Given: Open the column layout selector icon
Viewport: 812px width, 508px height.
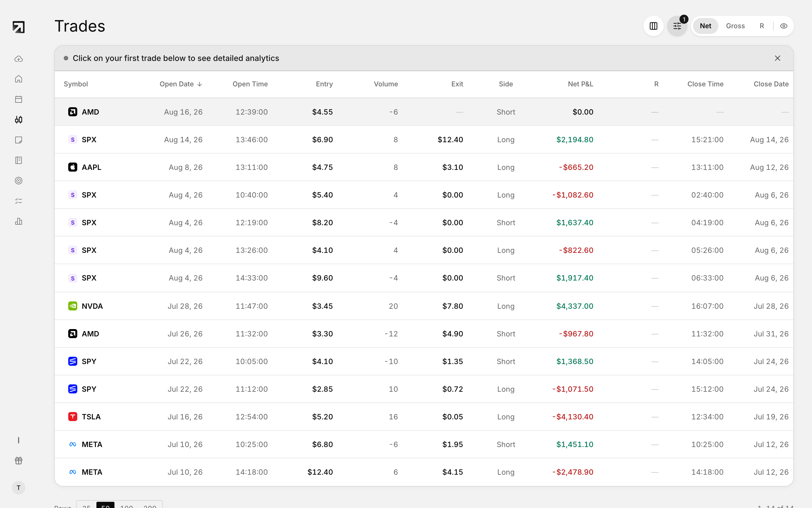Looking at the screenshot, I should pyautogui.click(x=653, y=26).
